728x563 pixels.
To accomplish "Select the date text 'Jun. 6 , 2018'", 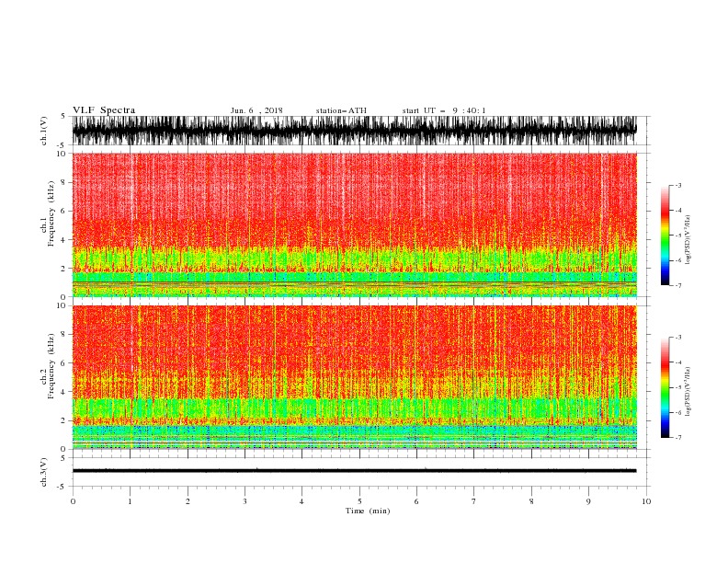I will point(256,110).
